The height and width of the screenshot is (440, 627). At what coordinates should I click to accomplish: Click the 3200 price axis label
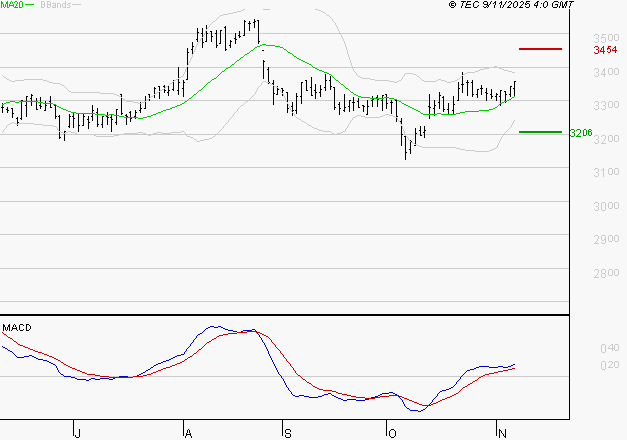(x=606, y=139)
